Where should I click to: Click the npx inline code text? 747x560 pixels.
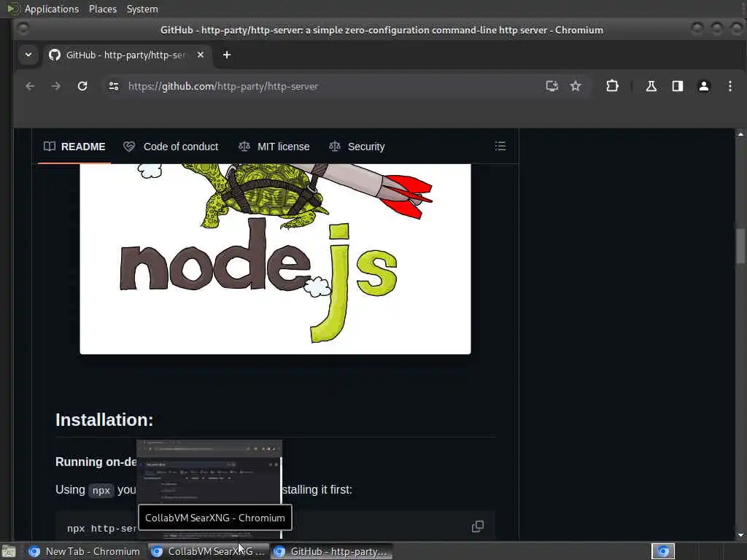101,491
